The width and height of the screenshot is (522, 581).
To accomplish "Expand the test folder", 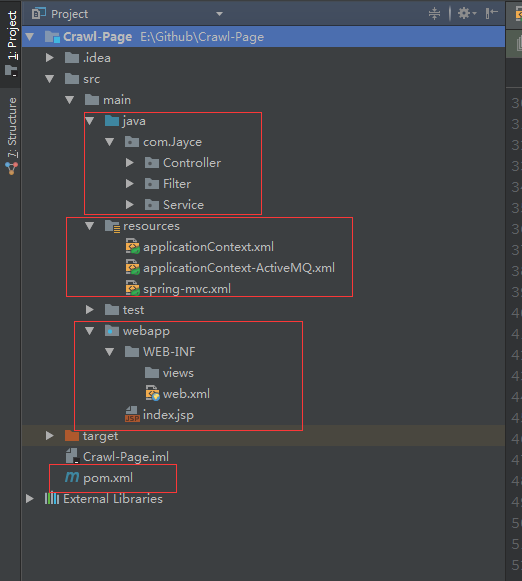I will coord(89,310).
